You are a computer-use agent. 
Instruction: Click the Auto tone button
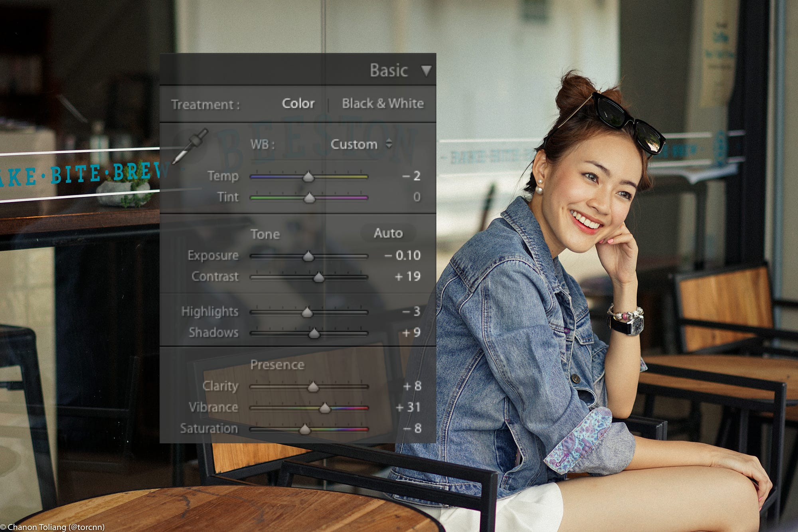388,233
